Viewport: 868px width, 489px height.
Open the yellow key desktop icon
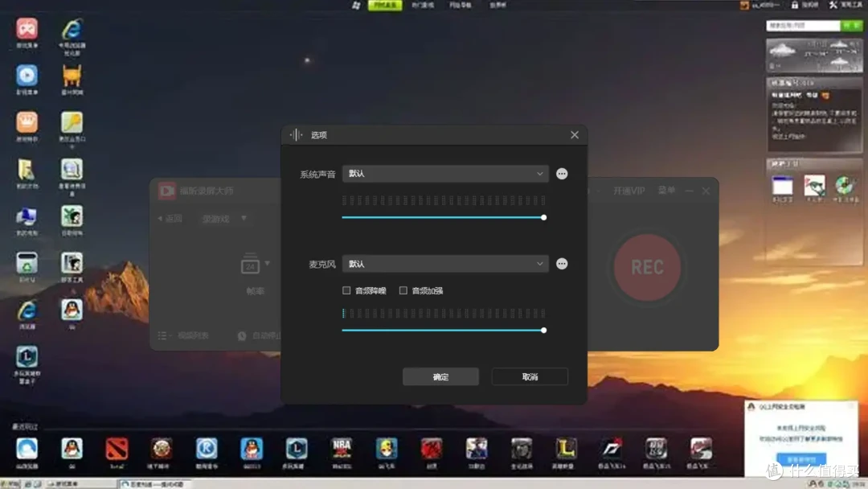pyautogui.click(x=72, y=123)
